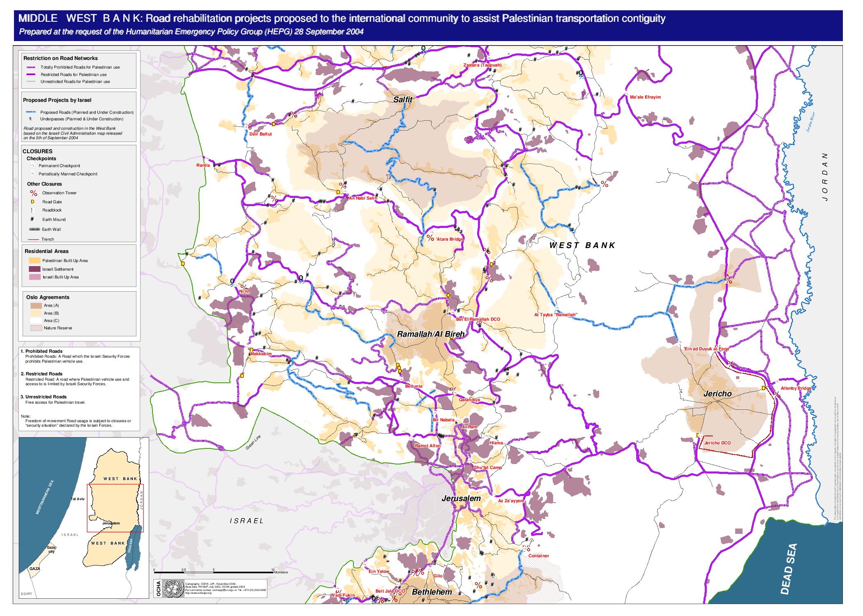Click the West Bank inset locator map
The height and width of the screenshot is (616, 863).
pyautogui.click(x=83, y=518)
